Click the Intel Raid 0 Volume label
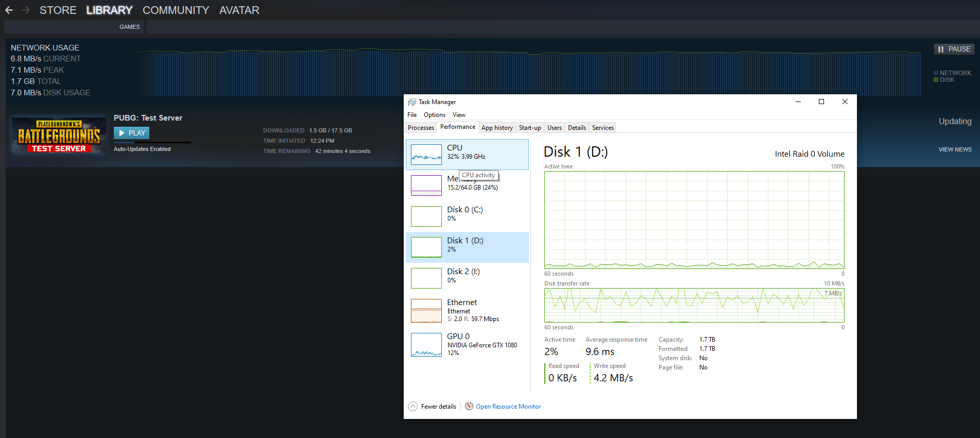980x438 pixels. (810, 154)
